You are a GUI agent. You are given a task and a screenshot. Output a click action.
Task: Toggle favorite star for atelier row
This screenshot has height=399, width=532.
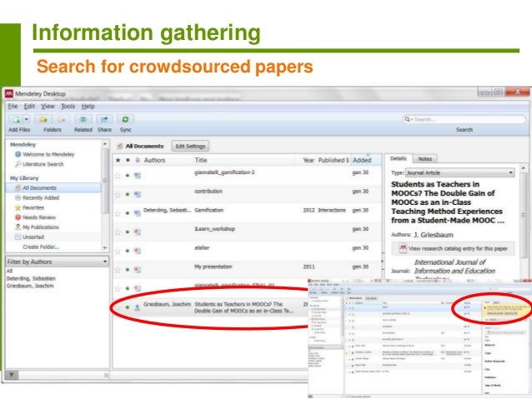click(118, 251)
